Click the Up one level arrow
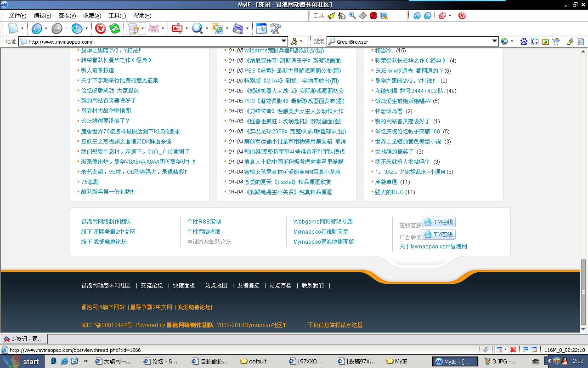 [x=77, y=29]
